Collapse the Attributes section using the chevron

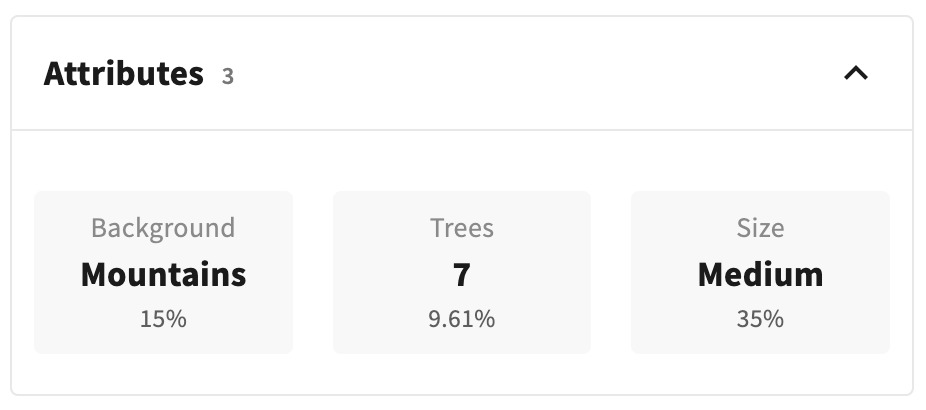[856, 73]
